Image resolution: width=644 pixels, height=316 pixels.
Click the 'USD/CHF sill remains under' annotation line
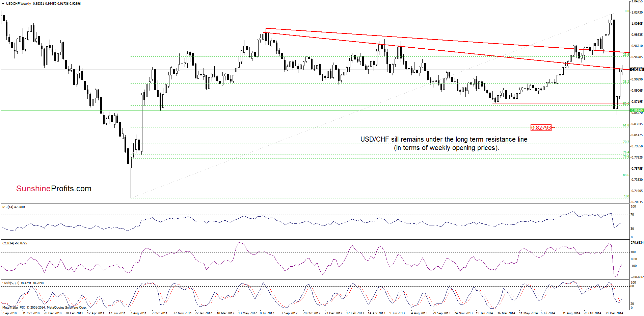pyautogui.click(x=444, y=139)
